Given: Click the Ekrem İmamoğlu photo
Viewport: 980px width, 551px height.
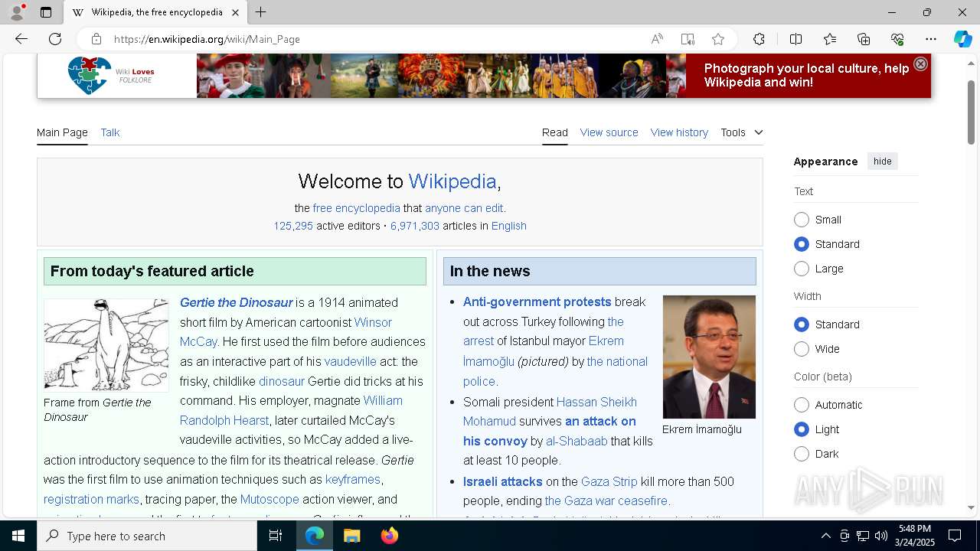Looking at the screenshot, I should pos(709,357).
